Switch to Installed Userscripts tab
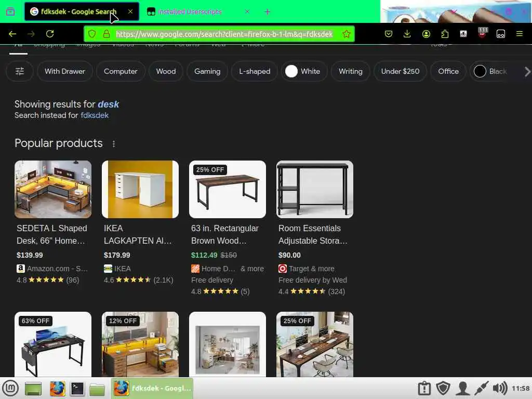This screenshot has height=399, width=532. click(189, 12)
